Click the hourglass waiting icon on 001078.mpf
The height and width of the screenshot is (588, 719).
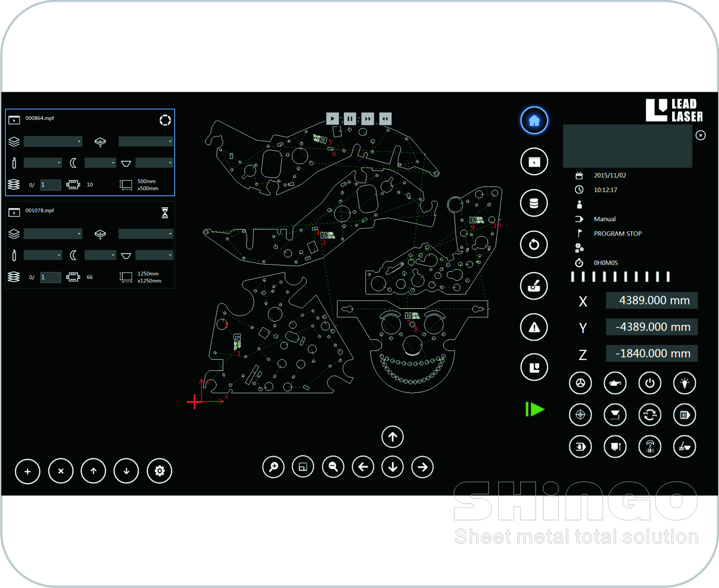point(165,213)
